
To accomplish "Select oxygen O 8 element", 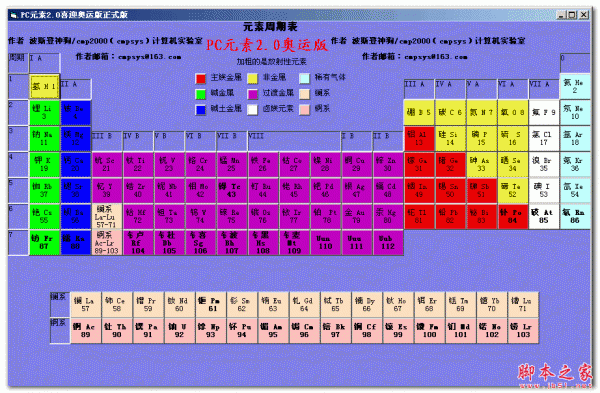I will coord(513,113).
